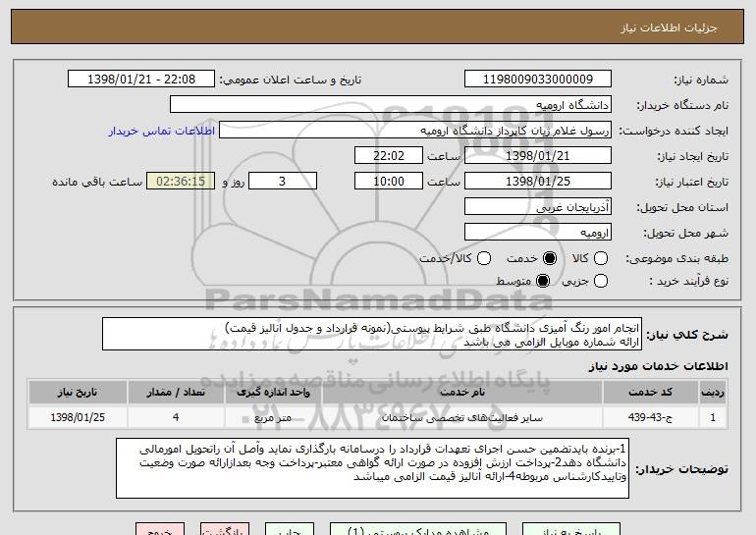Click the requester field رسول غلام زیان
This screenshot has height=535, width=756.
tap(415, 131)
